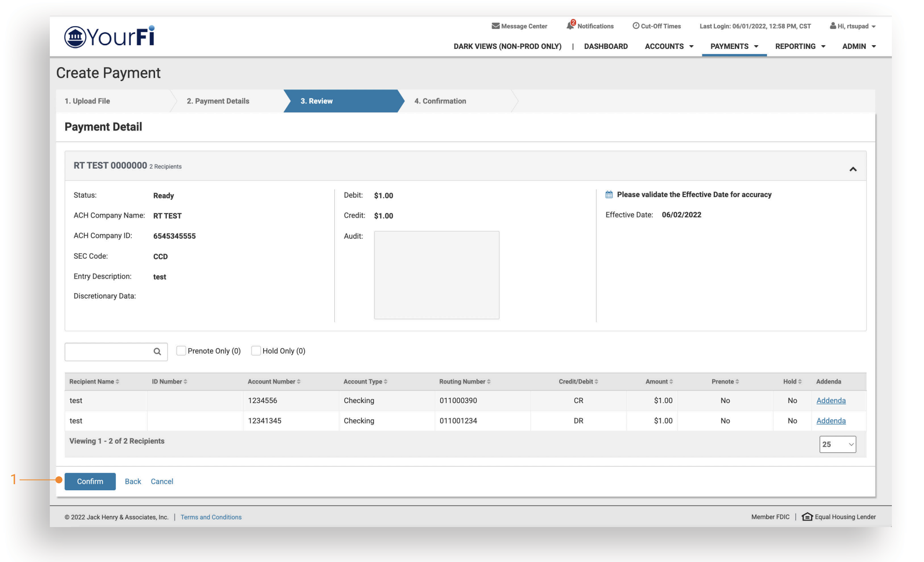Click the Confirm button
Screen dimensions: 924x562
(x=90, y=481)
